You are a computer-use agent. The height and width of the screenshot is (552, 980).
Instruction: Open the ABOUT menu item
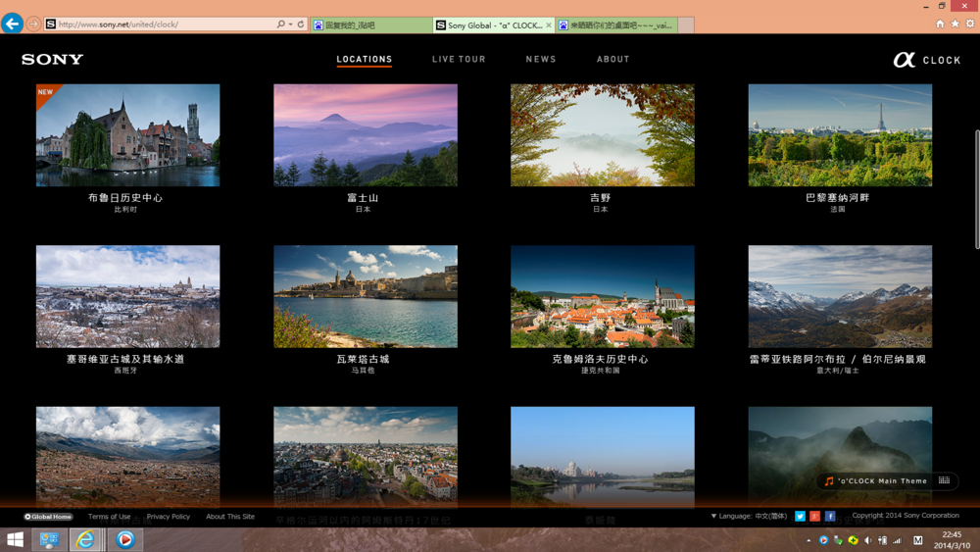coord(613,60)
